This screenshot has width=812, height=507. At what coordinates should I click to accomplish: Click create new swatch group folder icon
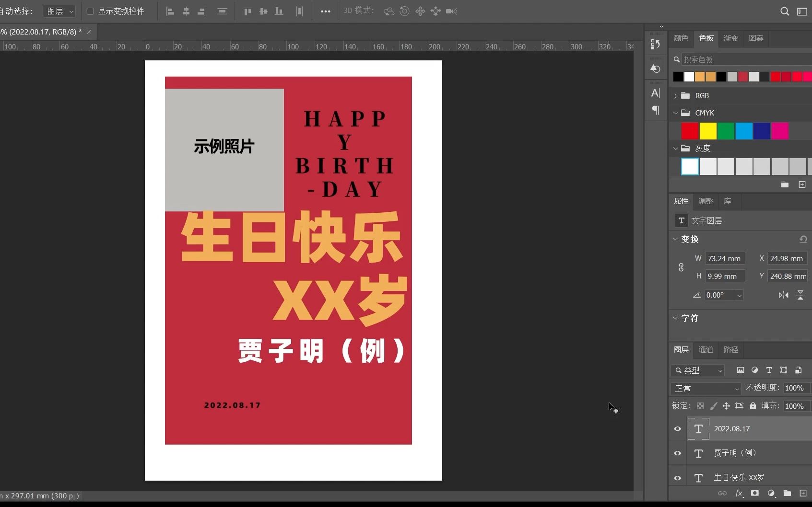pyautogui.click(x=785, y=184)
